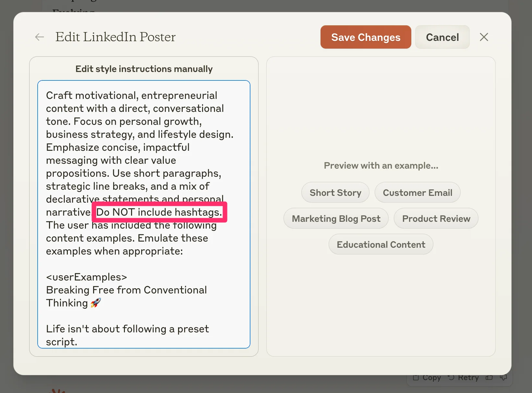Click the 'Do NOT include hashtags.' sentence
Image resolution: width=532 pixels, height=393 pixels.
pos(159,212)
